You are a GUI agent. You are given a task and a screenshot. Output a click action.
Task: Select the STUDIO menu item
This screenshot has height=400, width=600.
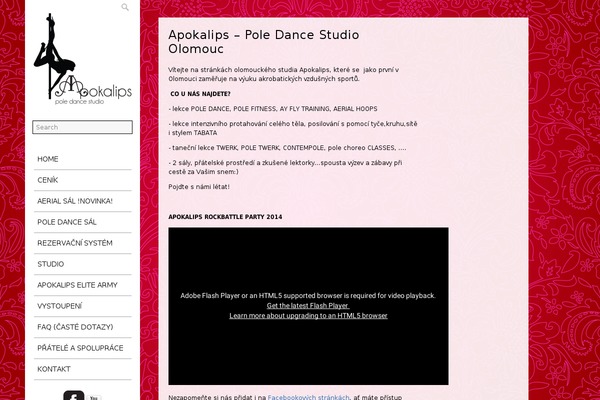[83, 264]
